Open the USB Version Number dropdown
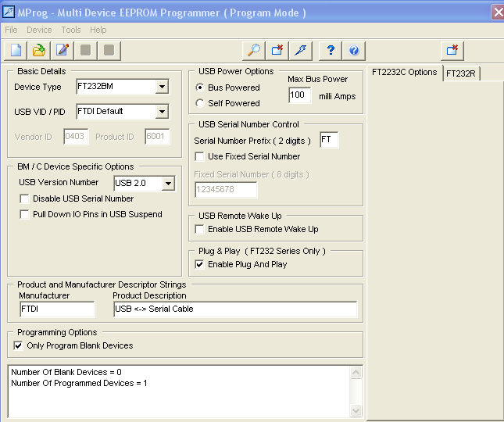This screenshot has width=504, height=422. [x=169, y=184]
